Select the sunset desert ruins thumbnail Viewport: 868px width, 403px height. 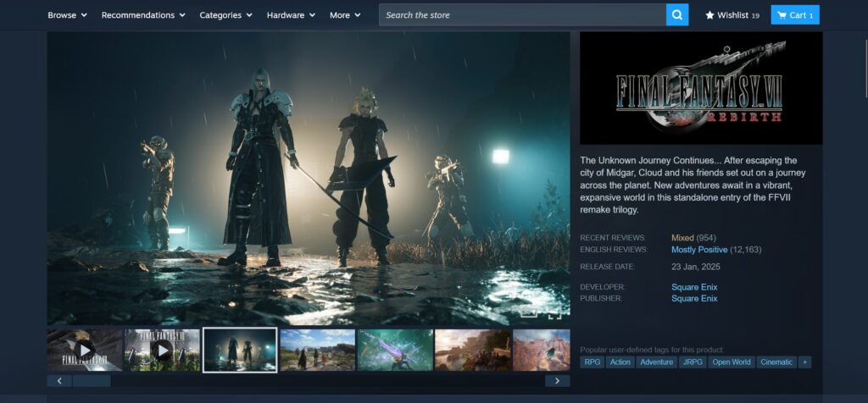[x=473, y=350]
